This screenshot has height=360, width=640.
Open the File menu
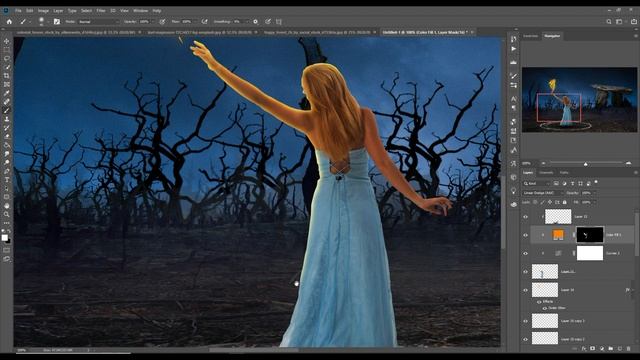pyautogui.click(x=18, y=11)
